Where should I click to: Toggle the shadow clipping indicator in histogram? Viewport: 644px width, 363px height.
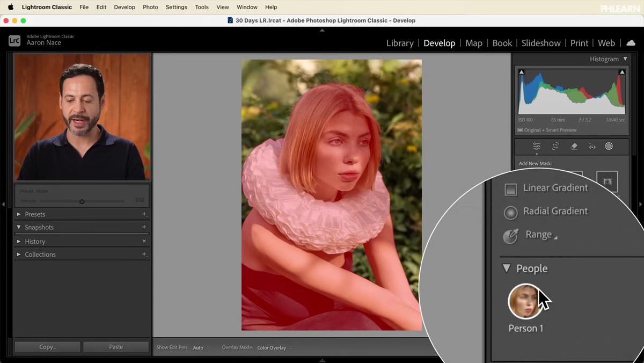(522, 72)
